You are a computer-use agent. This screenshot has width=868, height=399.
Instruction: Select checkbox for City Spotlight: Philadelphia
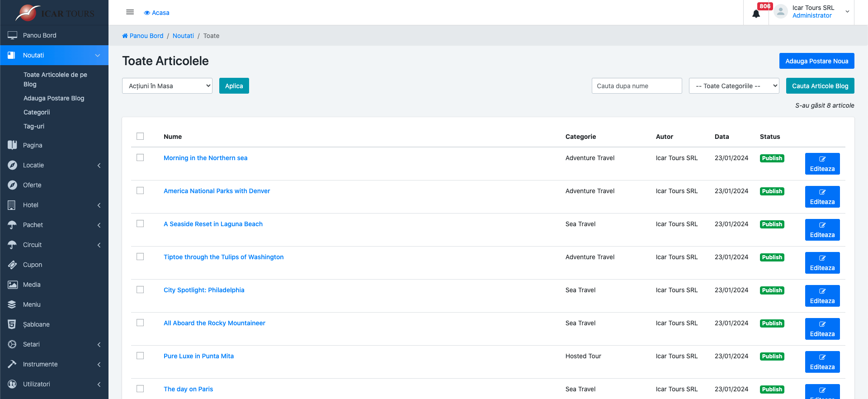(140, 290)
